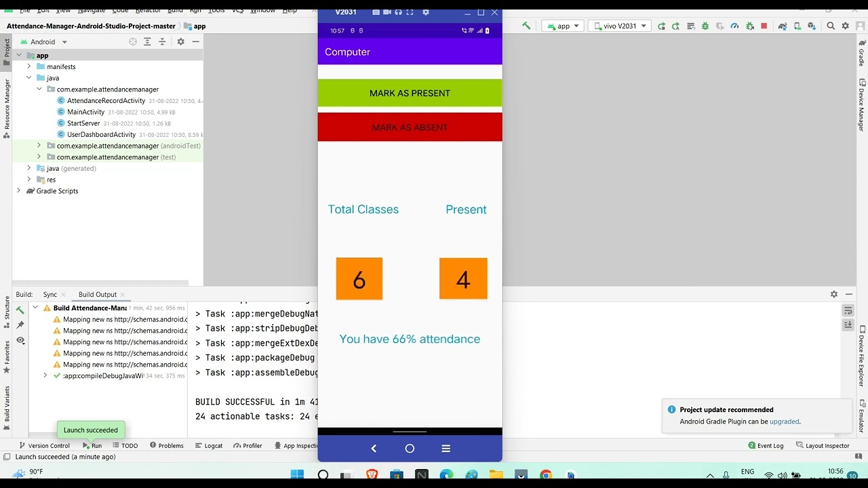This screenshot has width=868, height=488.
Task: Open the Problems tool window tab
Action: [166, 445]
